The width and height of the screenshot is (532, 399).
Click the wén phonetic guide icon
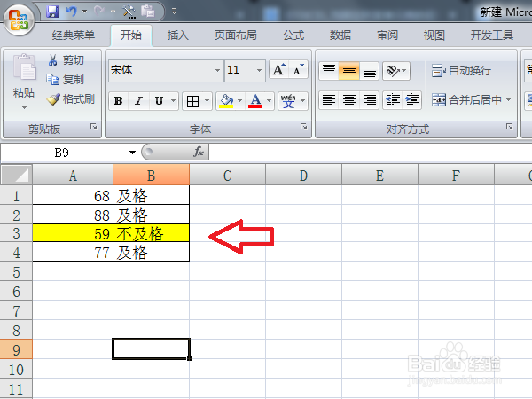pyautogui.click(x=288, y=101)
